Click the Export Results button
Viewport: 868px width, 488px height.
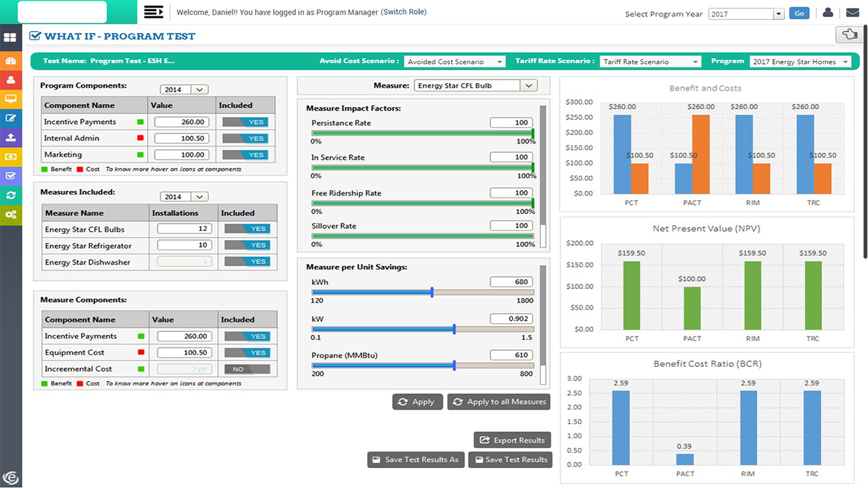511,440
